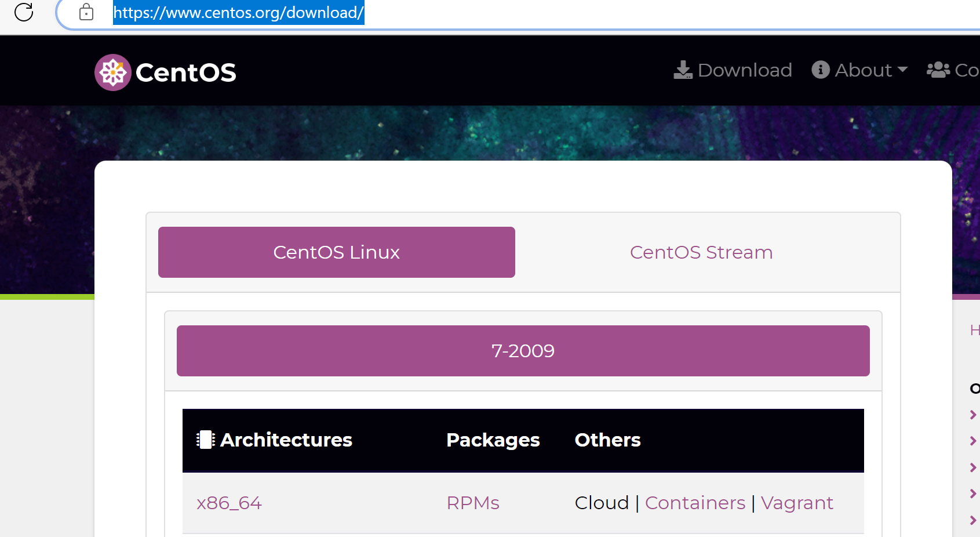Click the About info circle icon
Viewport: 980px width, 537px height.
click(x=821, y=70)
